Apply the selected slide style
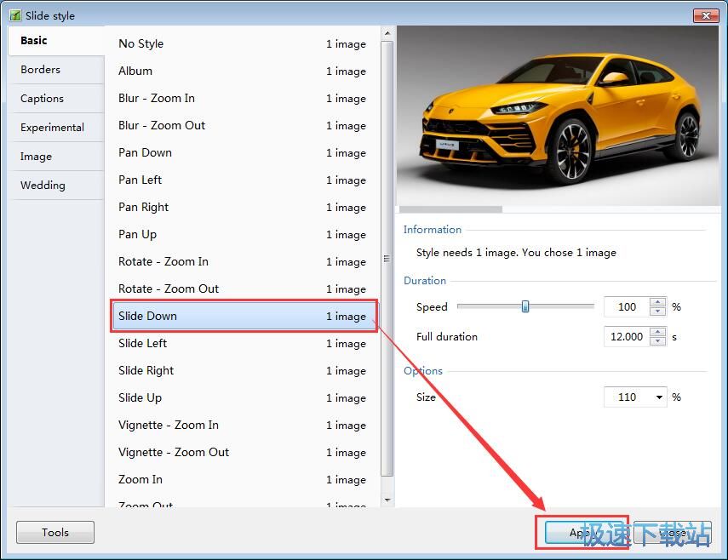The image size is (728, 560). [x=582, y=533]
